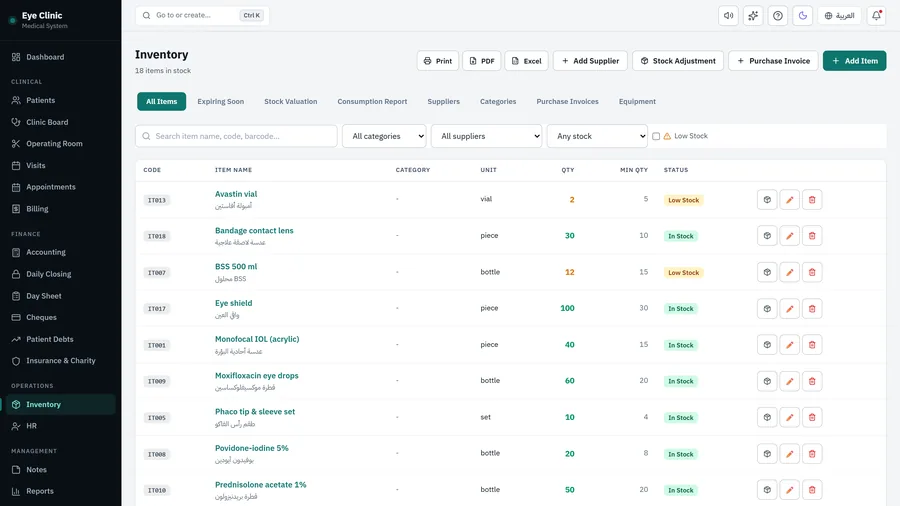The image size is (900, 506).
Task: Edit the Bandage contact lens item
Action: coord(789,236)
